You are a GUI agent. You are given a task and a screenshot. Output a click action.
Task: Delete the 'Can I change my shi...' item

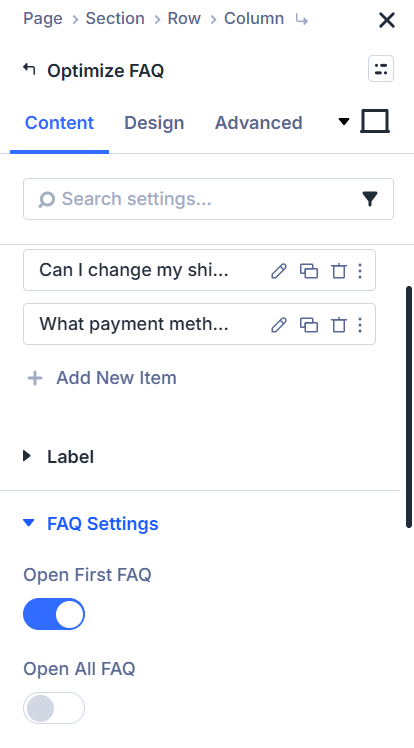point(339,270)
